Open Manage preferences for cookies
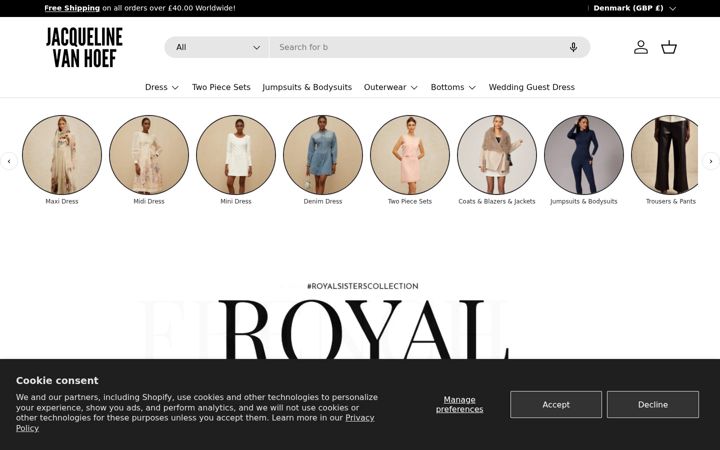This screenshot has width=720, height=450. (459, 405)
